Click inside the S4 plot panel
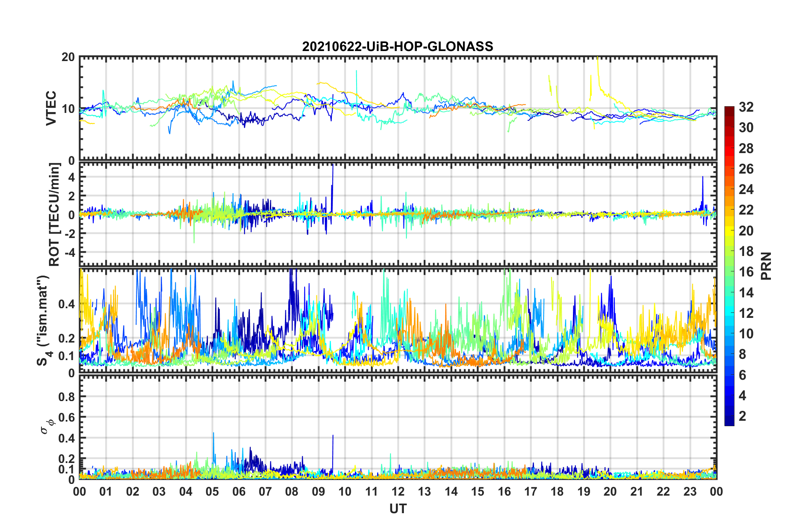 pos(398,320)
